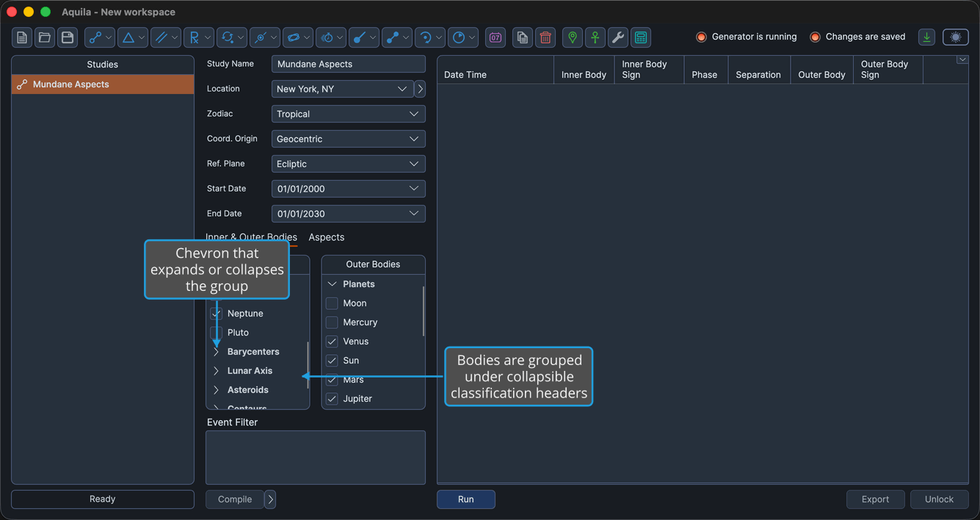
Task: Uncheck the Neptune checkbox in inner bodies
Action: (x=216, y=314)
